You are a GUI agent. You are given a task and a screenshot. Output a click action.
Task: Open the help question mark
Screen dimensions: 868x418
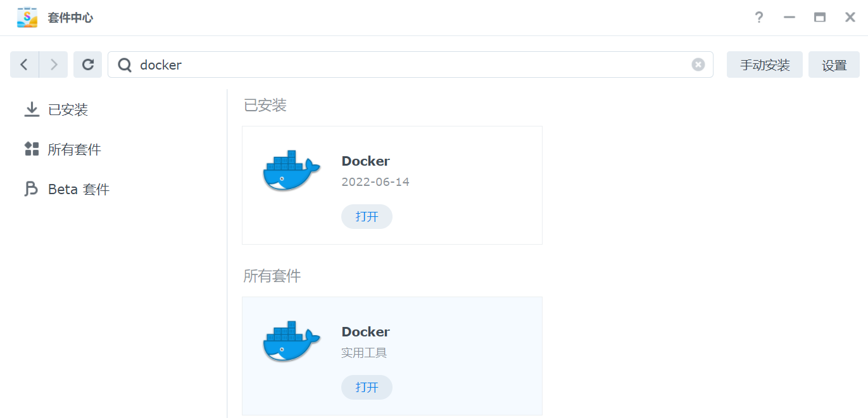[758, 18]
